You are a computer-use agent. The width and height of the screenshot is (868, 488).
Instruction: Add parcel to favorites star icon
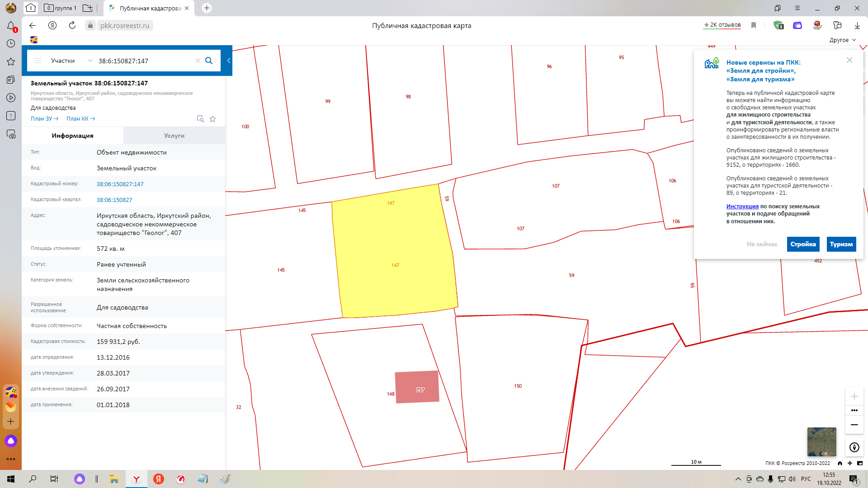[x=213, y=119]
